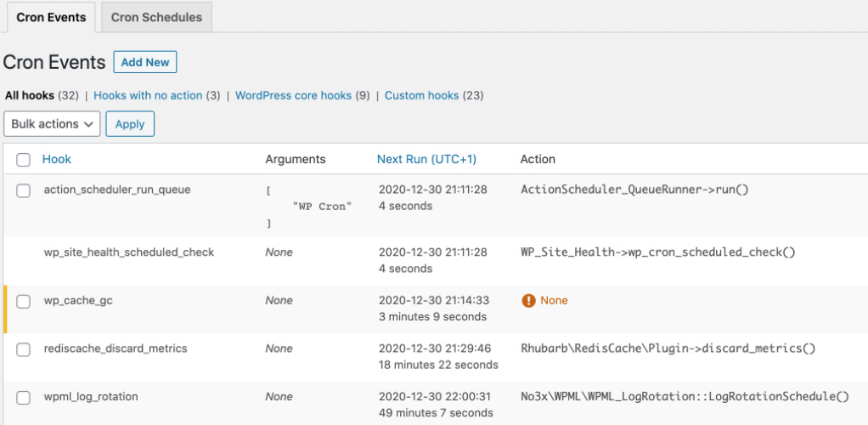Image resolution: width=868 pixels, height=425 pixels.
Task: Click the "WP Cron" argument text
Action: [x=322, y=207]
